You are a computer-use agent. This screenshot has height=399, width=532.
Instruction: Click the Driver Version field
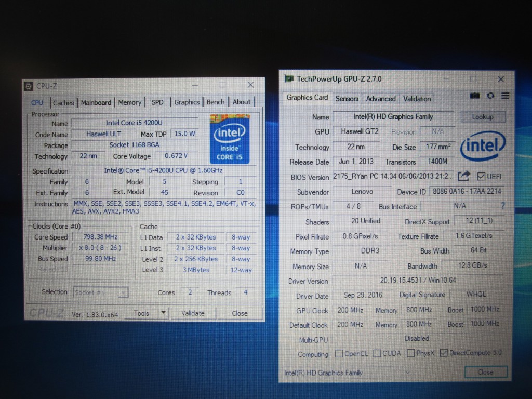coord(418,280)
